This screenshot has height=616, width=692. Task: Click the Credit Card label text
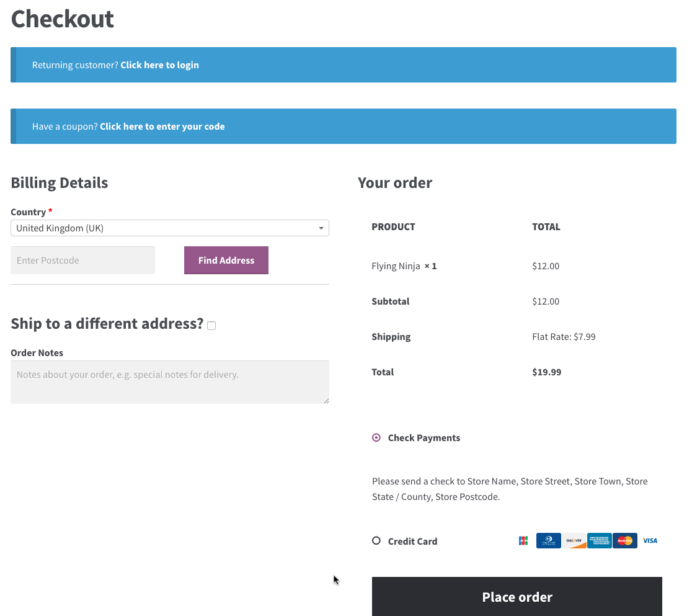(412, 541)
